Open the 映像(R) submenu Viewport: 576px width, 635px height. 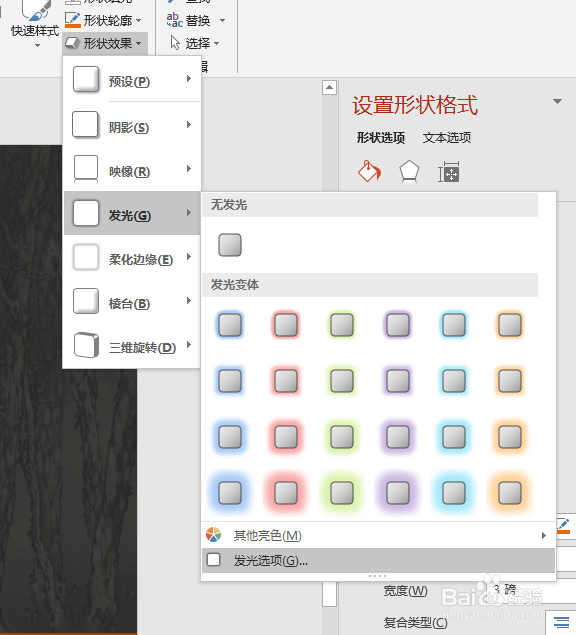(132, 169)
